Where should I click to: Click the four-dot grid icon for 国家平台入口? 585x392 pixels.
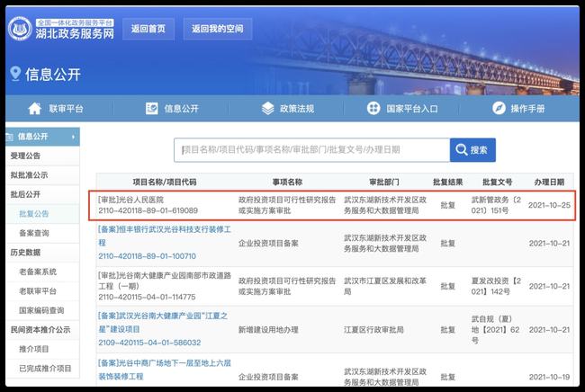[373, 109]
